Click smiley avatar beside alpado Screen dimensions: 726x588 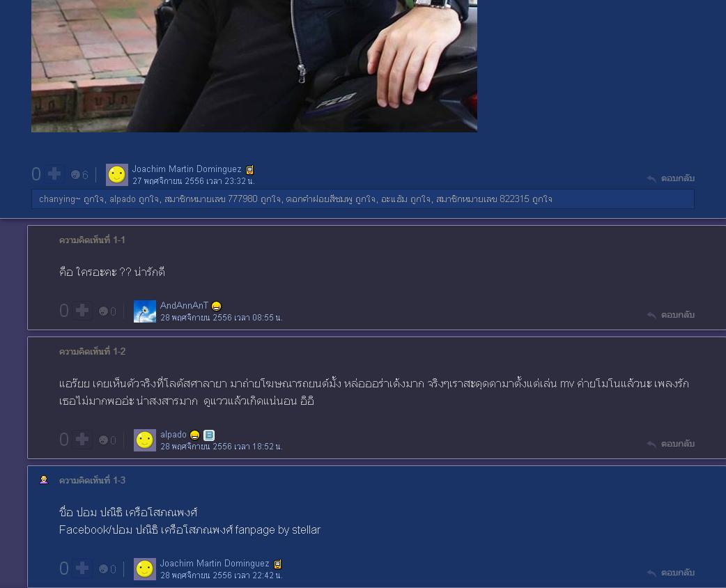144,440
